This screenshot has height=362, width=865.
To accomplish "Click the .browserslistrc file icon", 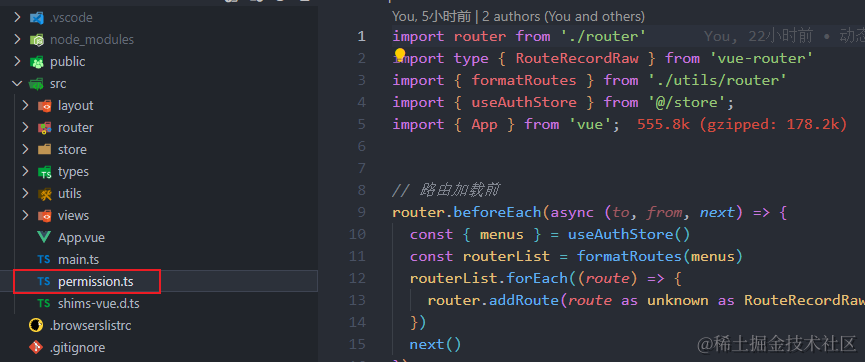I will (x=36, y=326).
